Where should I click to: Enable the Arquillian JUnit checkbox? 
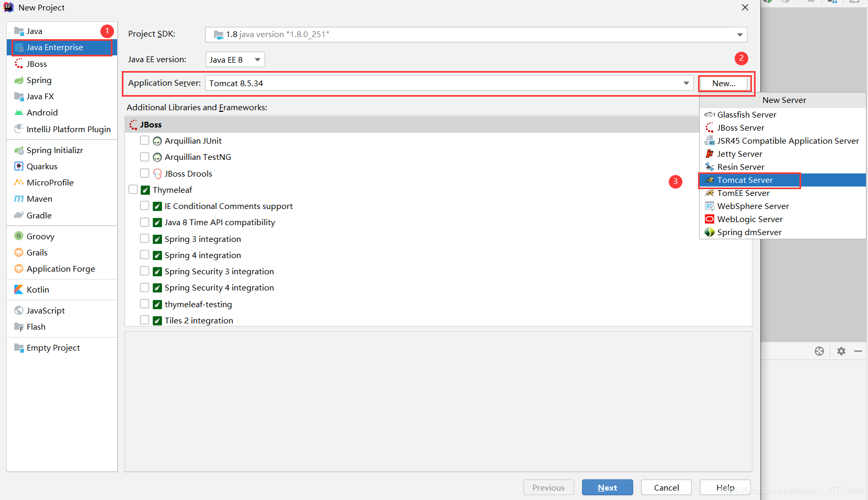[145, 141]
